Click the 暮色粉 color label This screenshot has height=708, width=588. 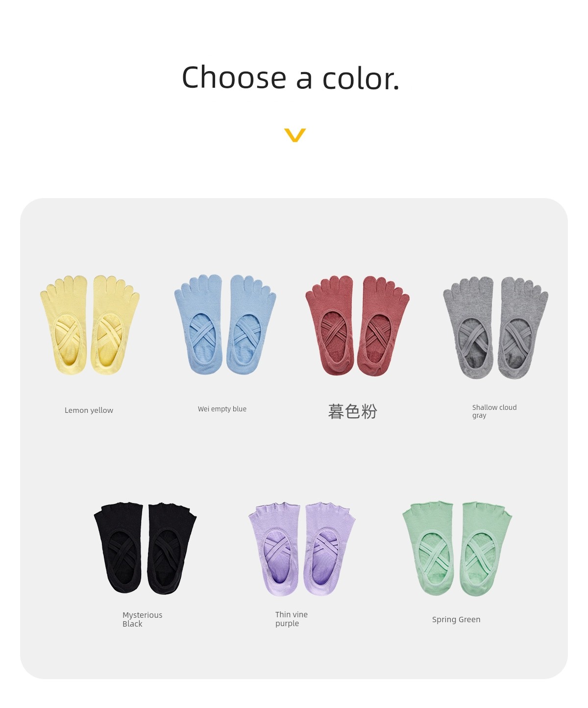(353, 411)
